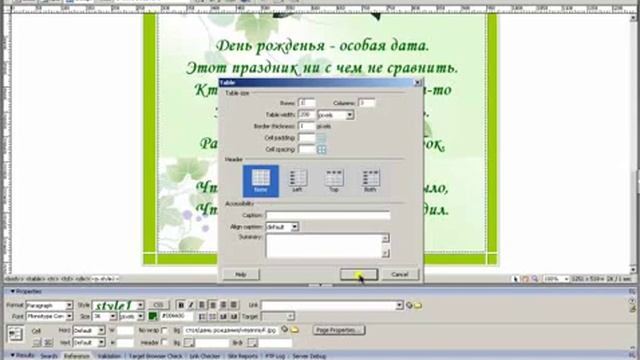Toggle the Header checkbox for the cell
The image size is (640, 360).
[x=164, y=342]
